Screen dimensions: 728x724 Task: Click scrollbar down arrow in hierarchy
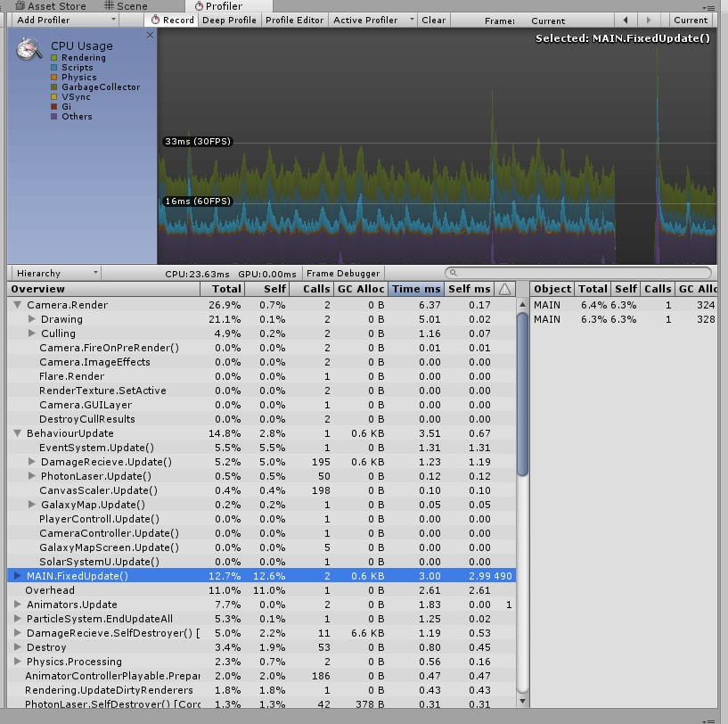pos(522,701)
